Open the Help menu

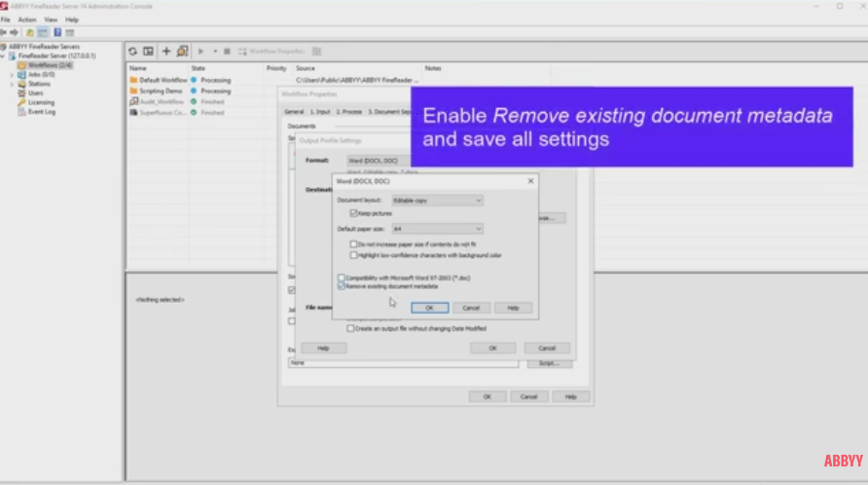click(72, 19)
